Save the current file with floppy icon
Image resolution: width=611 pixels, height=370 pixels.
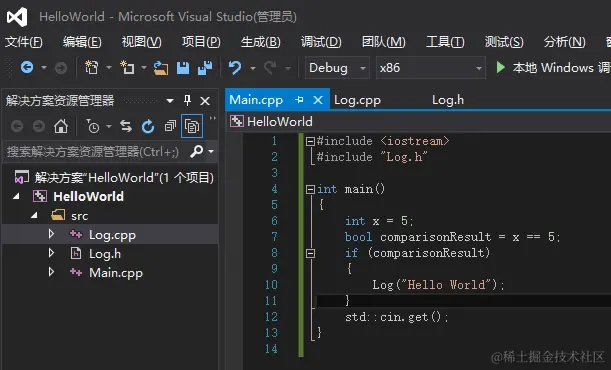(183, 68)
